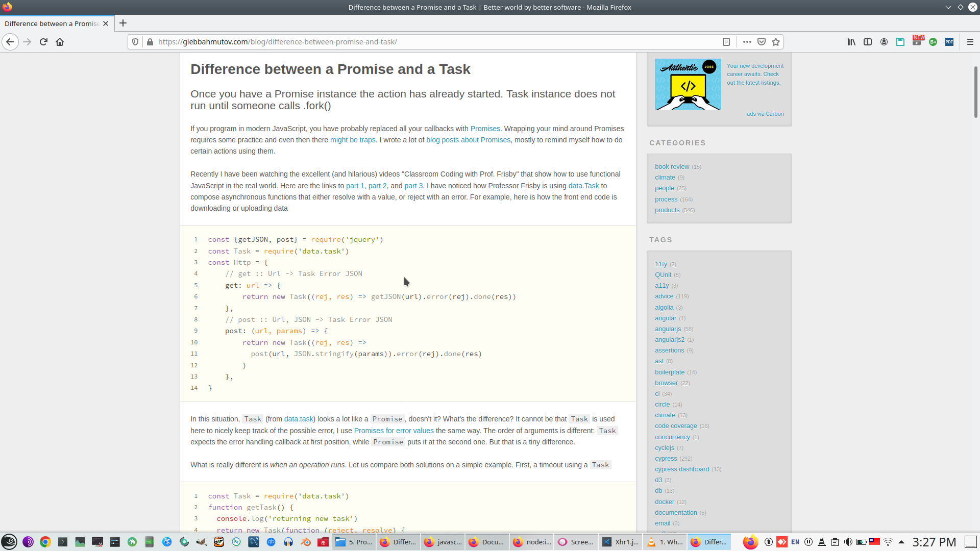This screenshot has height=551, width=980.
Task: Toggle reader view icon in address bar
Action: pyautogui.click(x=726, y=42)
